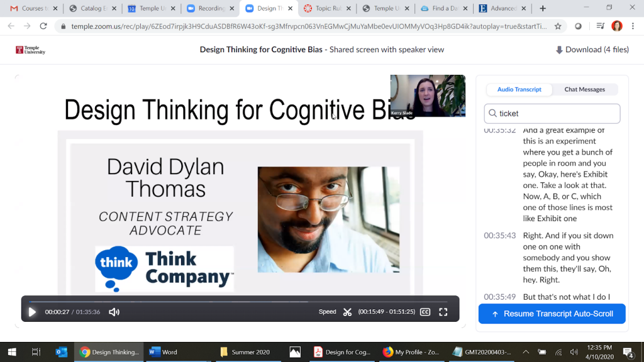Switch to the Find a Da browser tab
This screenshot has width=644, height=362.
[445, 8]
